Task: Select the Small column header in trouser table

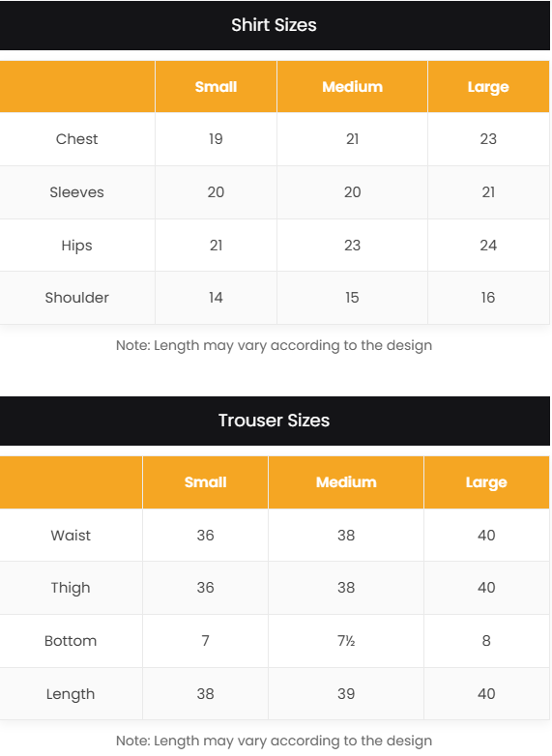Action: [205, 482]
